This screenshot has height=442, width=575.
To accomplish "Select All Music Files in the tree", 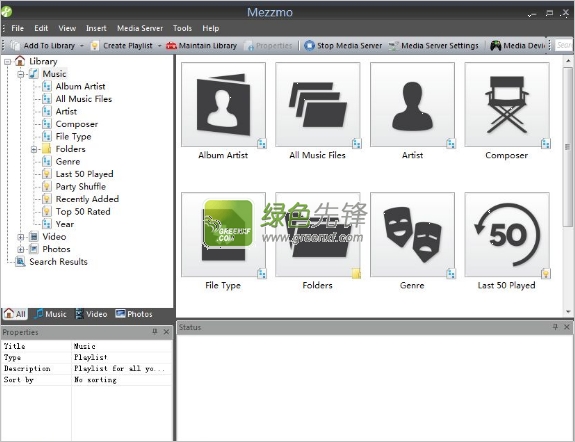I will 84,99.
